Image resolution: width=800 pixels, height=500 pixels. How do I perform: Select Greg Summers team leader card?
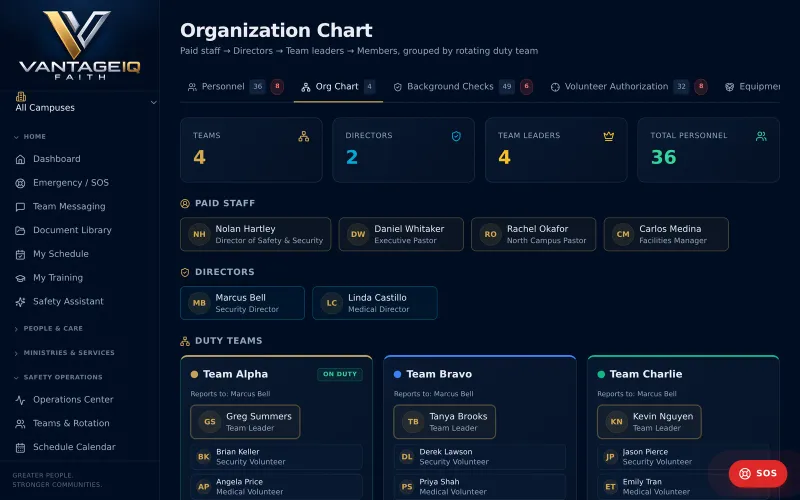tap(245, 422)
